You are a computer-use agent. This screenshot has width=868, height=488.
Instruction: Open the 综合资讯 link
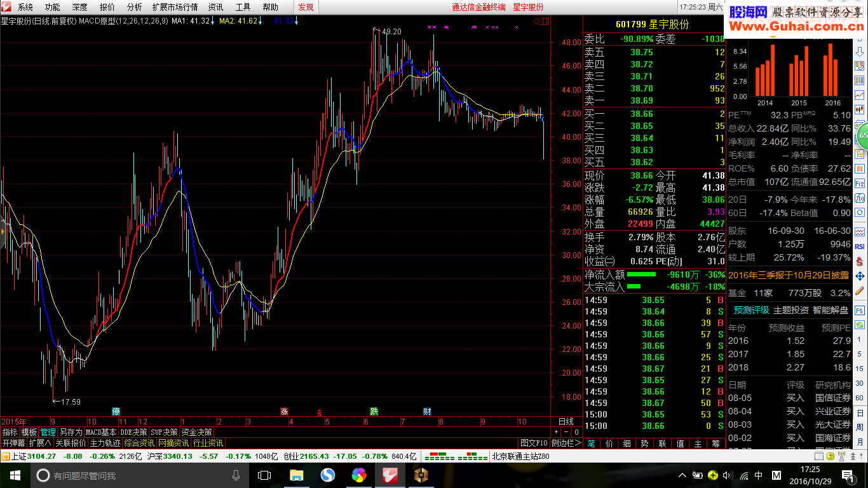tap(139, 443)
